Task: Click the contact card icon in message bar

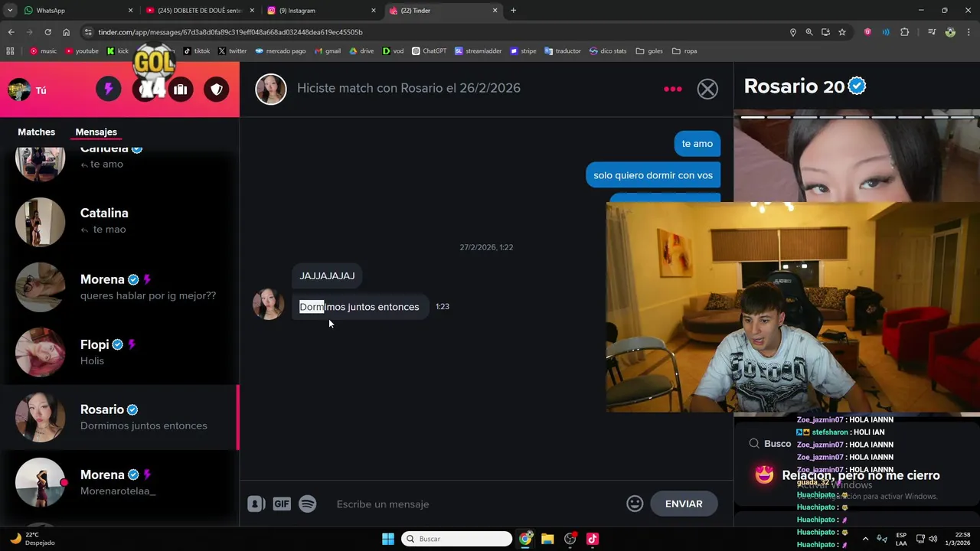Action: pos(256,504)
